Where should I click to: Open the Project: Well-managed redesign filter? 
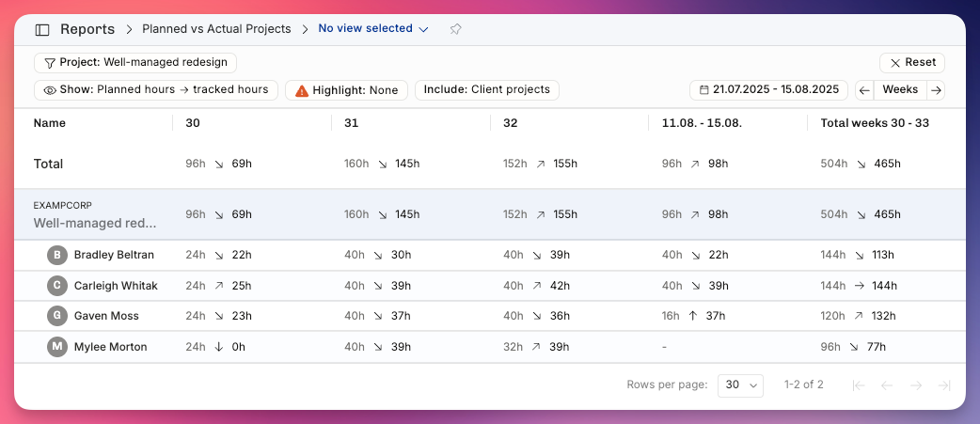click(x=135, y=62)
